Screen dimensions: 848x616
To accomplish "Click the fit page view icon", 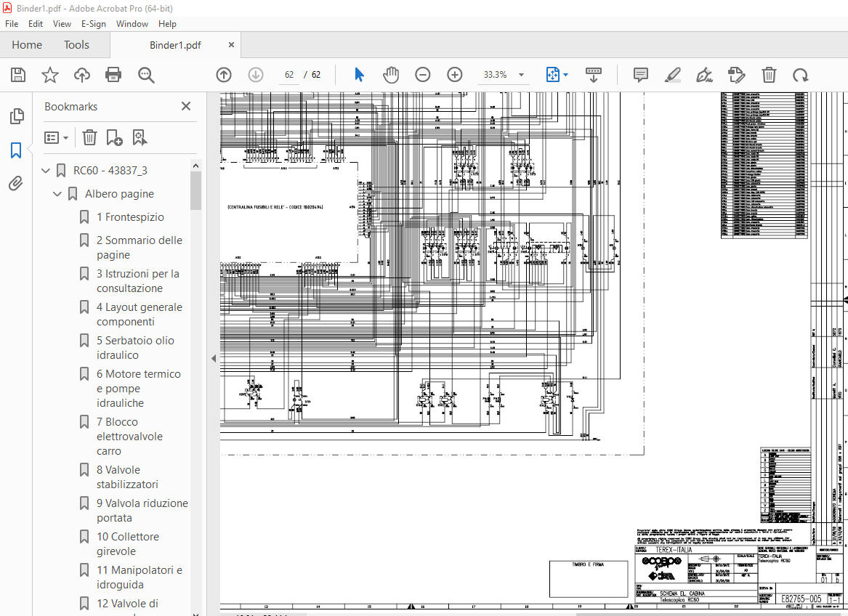I will pos(553,75).
